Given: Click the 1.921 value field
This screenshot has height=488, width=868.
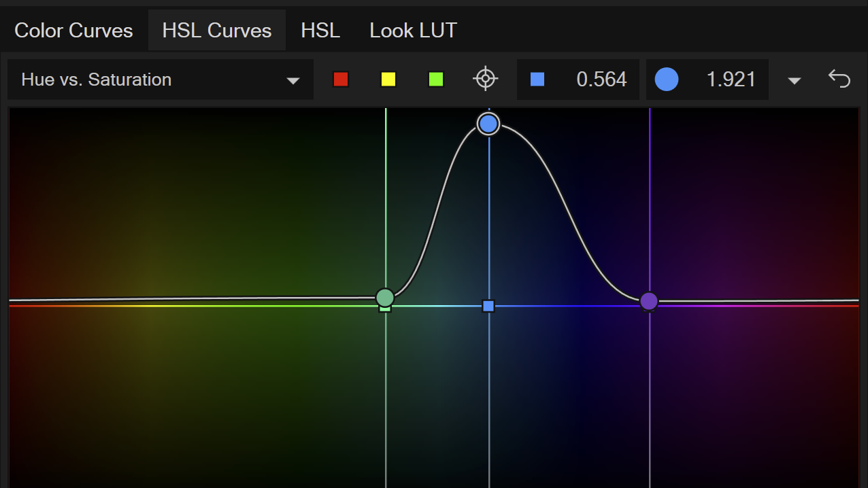Looking at the screenshot, I should click(731, 79).
